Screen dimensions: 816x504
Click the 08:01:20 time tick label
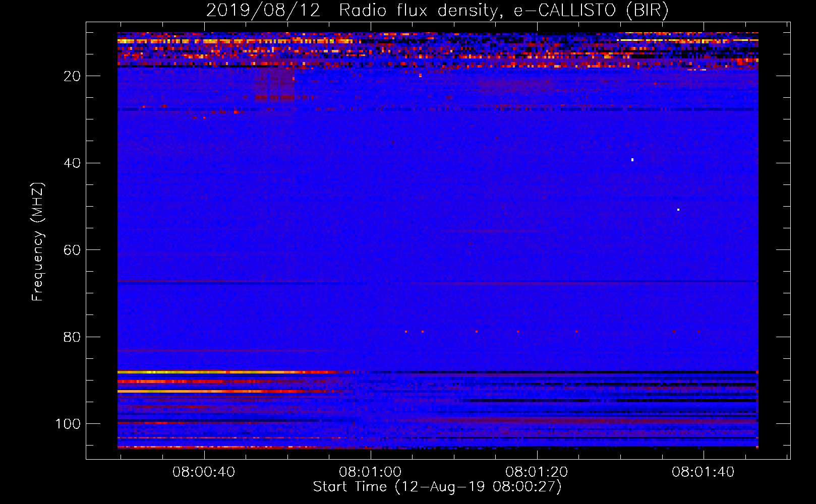pos(537,472)
